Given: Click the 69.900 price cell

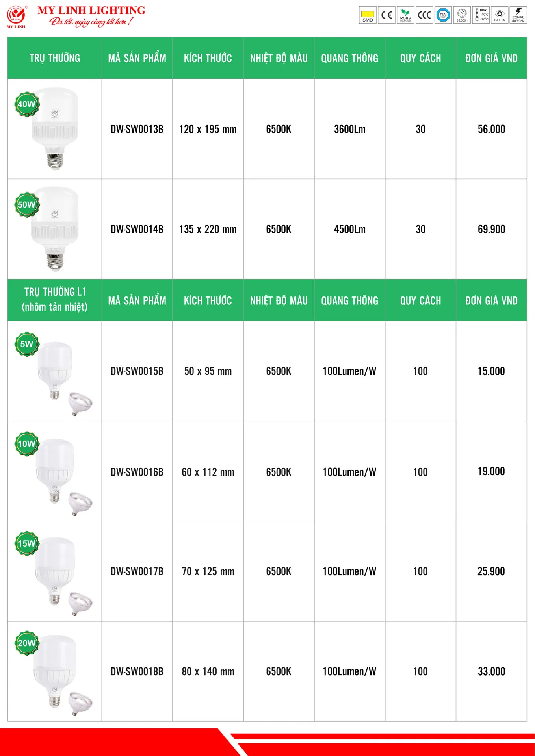Looking at the screenshot, I should (491, 229).
